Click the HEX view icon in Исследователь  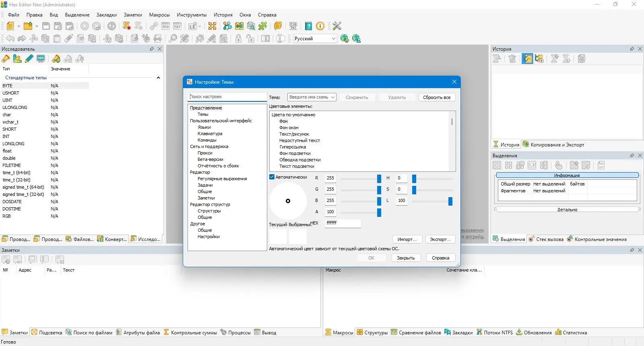point(41,59)
